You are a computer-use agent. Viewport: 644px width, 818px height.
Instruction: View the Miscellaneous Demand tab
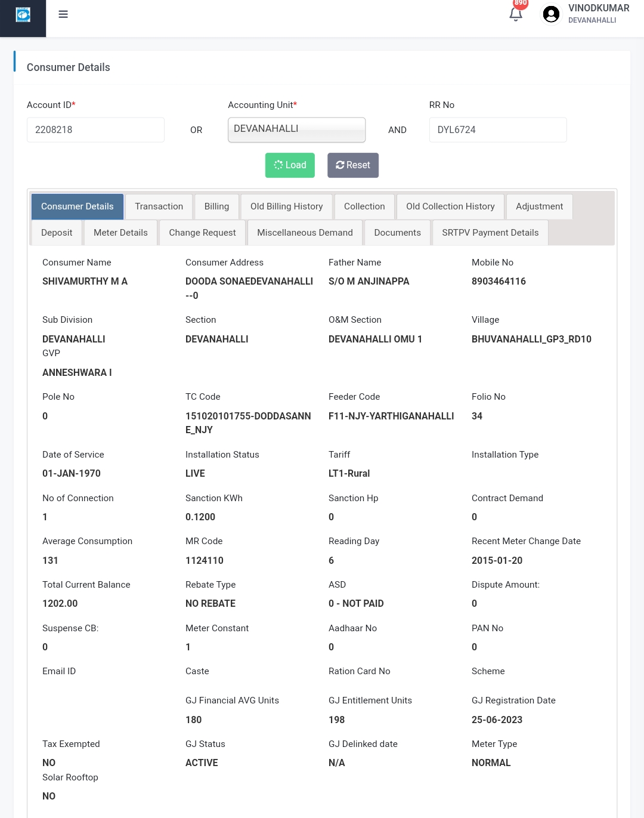click(305, 233)
